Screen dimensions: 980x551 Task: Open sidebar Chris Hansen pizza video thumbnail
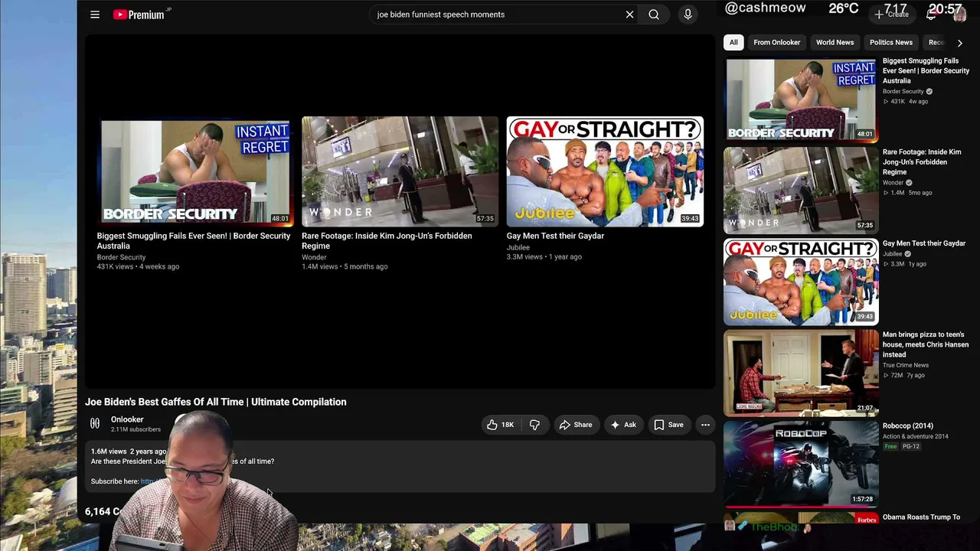point(801,373)
